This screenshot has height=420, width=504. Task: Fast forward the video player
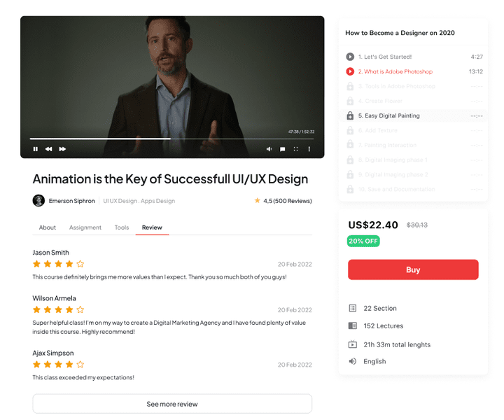point(62,149)
